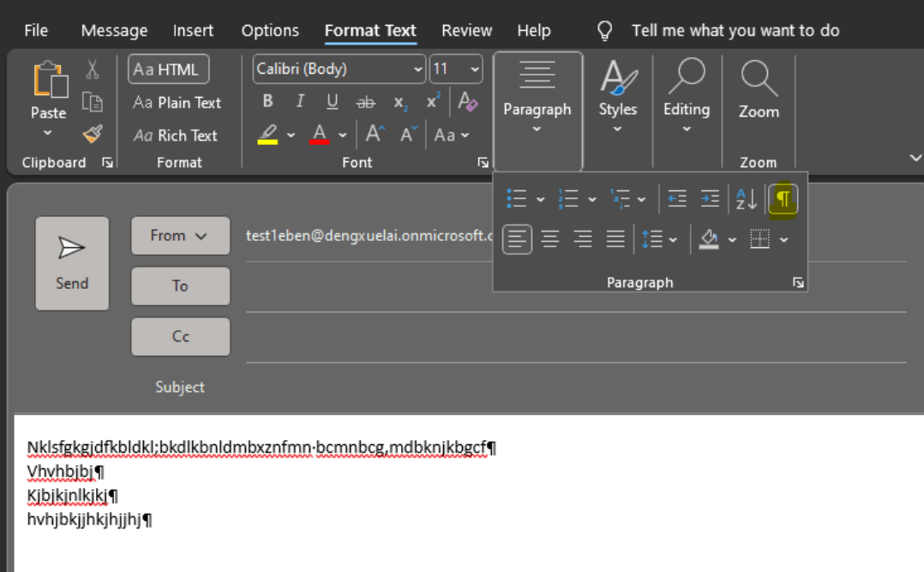The height and width of the screenshot is (572, 924).
Task: Open the text highlight color dropdown arrow
Action: point(291,135)
